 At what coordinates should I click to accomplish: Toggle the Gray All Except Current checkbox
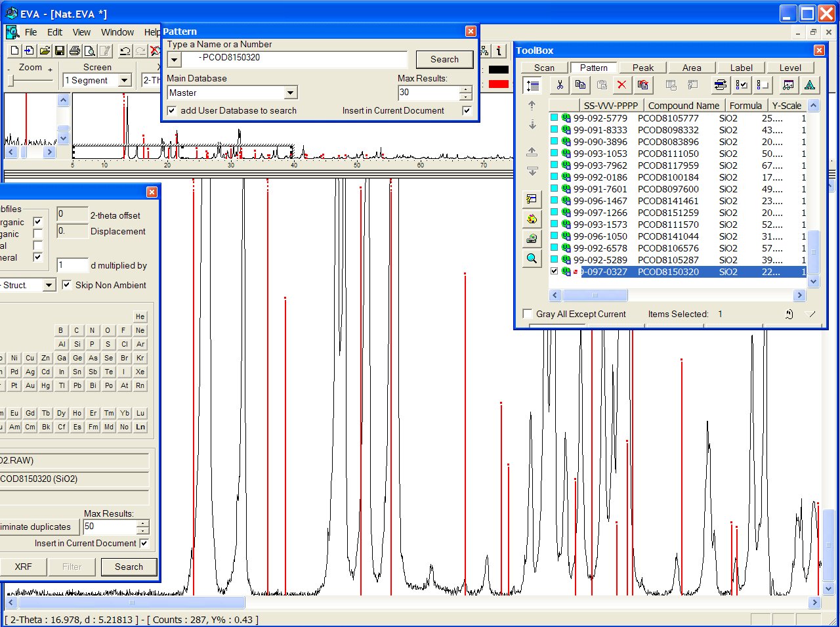click(x=528, y=314)
